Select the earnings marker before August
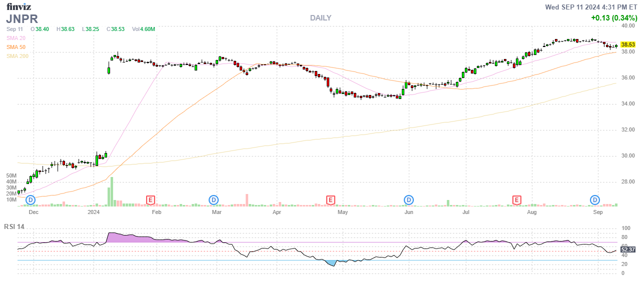Image resolution: width=644 pixels, height=281 pixels. coord(517,200)
